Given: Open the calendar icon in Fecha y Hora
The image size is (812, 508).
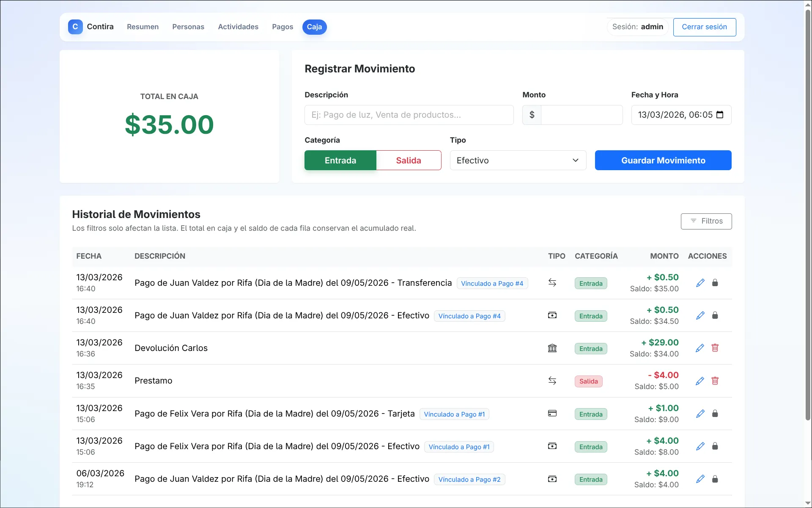Looking at the screenshot, I should click(x=720, y=115).
